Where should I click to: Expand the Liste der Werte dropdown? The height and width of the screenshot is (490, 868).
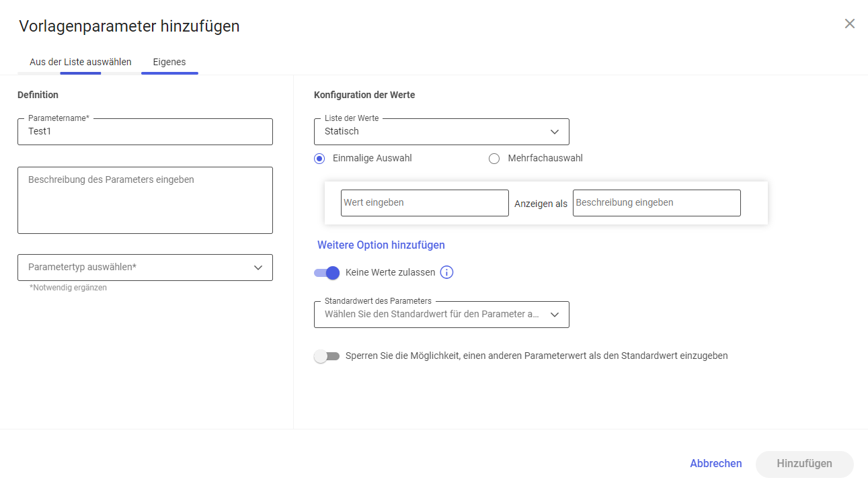pyautogui.click(x=442, y=132)
